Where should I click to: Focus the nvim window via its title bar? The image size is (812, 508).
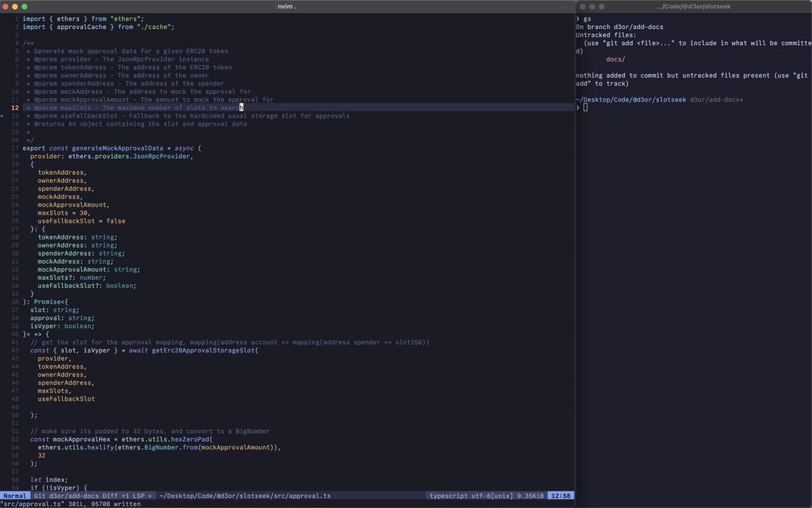(x=287, y=7)
